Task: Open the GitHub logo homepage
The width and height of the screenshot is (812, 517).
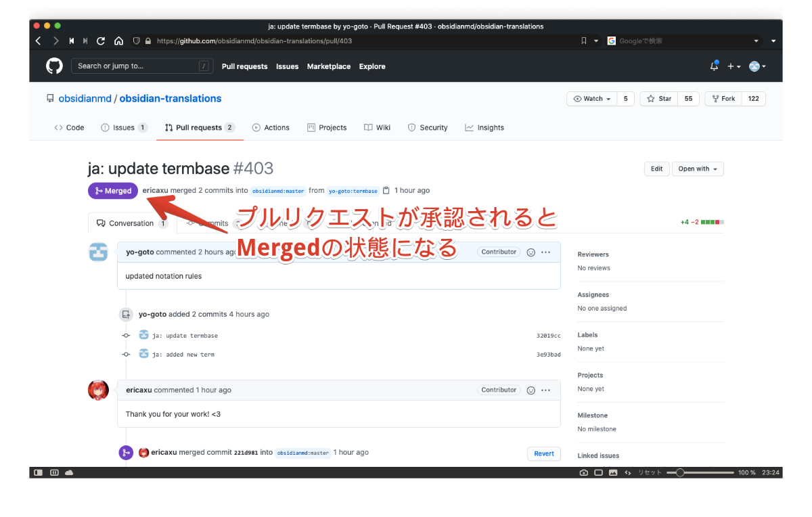Action: [x=54, y=66]
